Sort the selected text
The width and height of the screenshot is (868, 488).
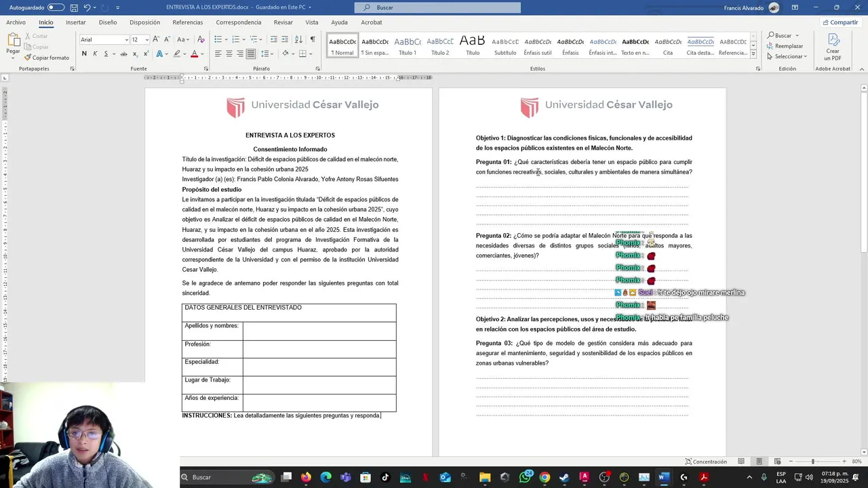point(300,39)
